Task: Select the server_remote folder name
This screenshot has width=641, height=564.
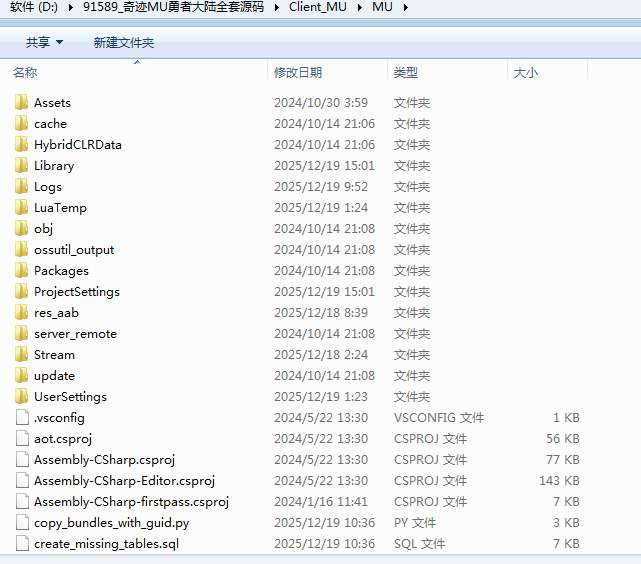Action: click(75, 334)
